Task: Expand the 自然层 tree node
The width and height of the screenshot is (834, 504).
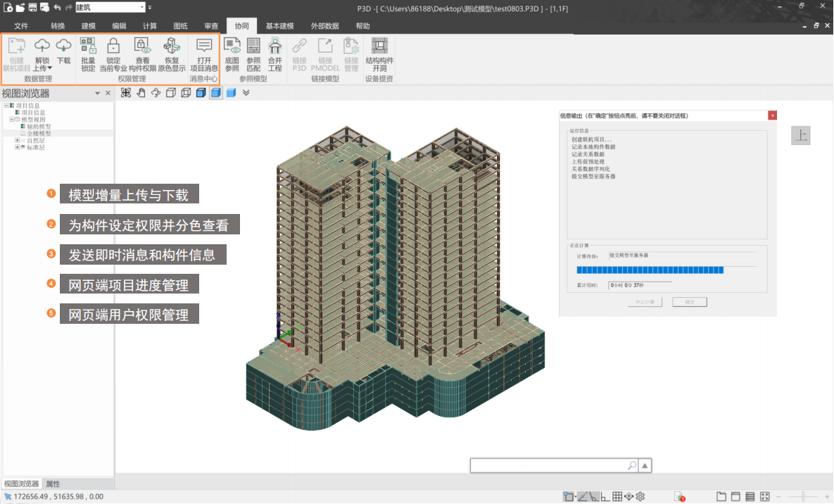Action: click(x=17, y=140)
